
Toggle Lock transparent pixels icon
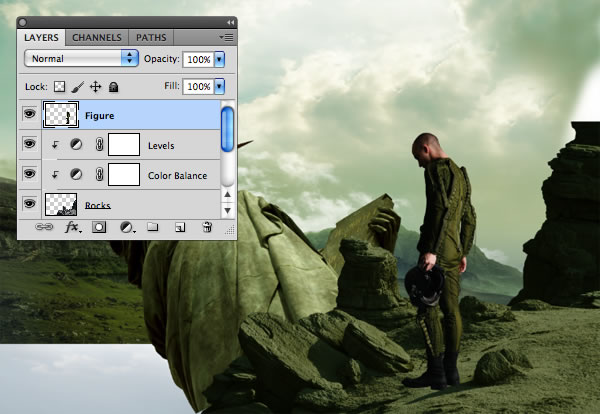(59, 87)
